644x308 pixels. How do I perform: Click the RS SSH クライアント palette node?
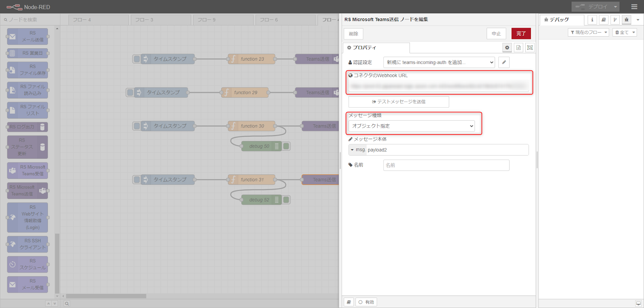[27, 244]
